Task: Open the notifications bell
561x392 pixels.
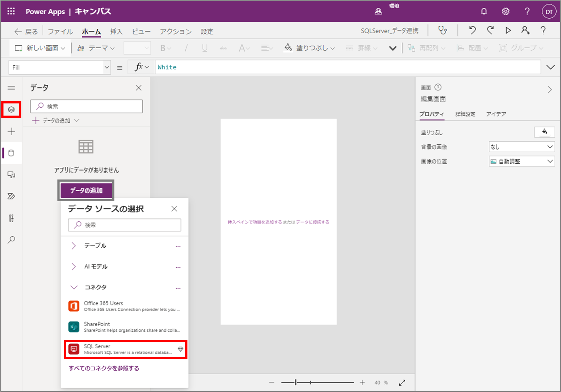Action: (x=484, y=12)
